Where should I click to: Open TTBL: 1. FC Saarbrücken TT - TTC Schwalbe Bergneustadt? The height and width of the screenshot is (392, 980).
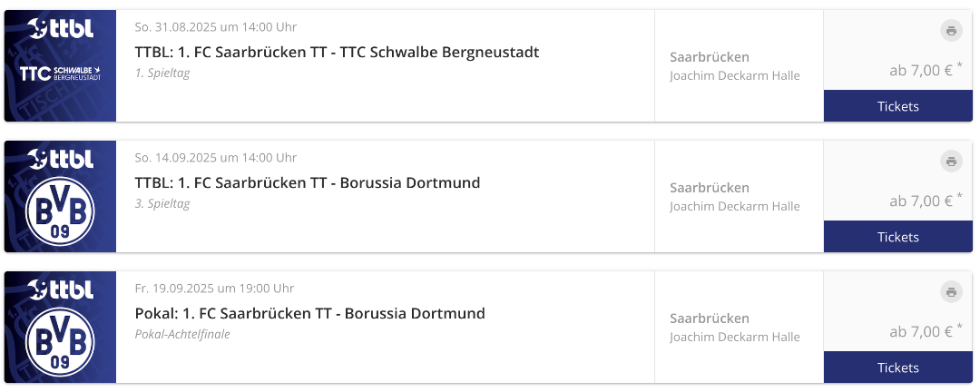tap(337, 53)
